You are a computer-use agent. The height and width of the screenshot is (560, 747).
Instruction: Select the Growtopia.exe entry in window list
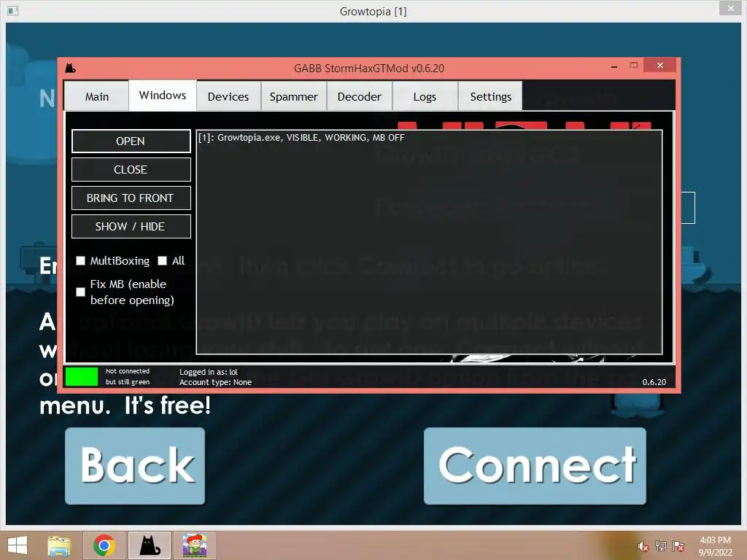[301, 138]
